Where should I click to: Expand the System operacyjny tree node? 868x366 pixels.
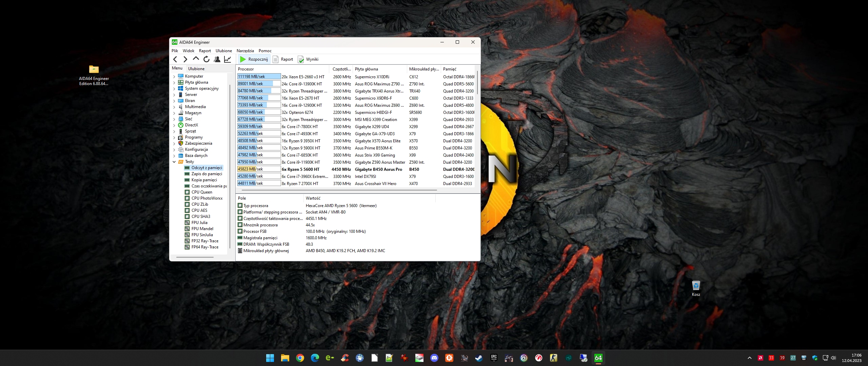pyautogui.click(x=174, y=89)
